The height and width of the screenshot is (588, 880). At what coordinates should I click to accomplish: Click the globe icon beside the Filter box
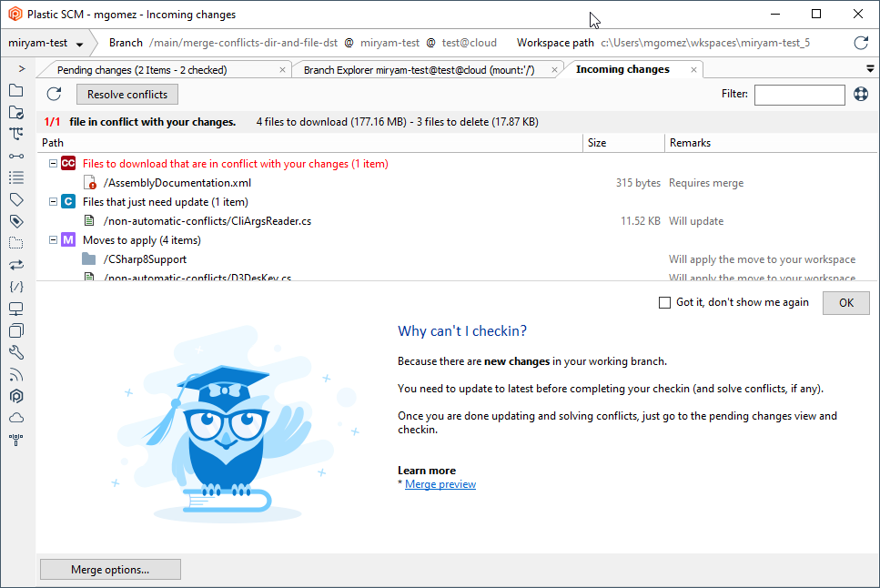860,94
